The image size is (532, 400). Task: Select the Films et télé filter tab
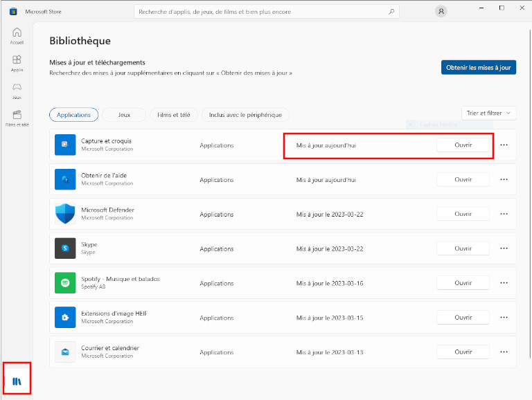click(x=174, y=115)
